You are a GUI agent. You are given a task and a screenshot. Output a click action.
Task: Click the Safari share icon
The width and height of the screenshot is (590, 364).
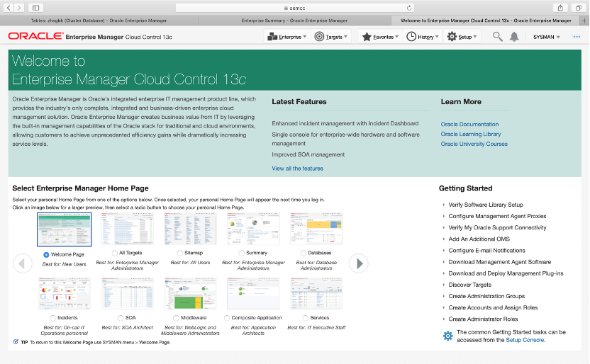[560, 8]
